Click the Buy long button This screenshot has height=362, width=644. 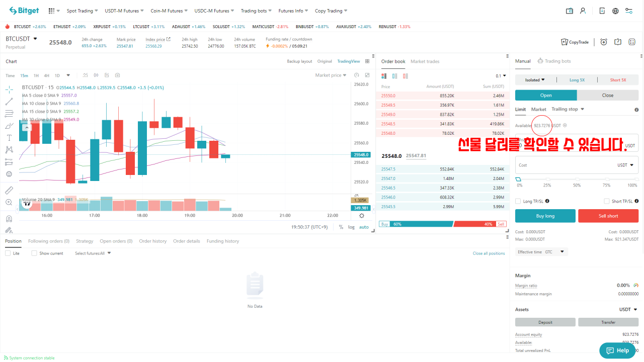click(x=545, y=216)
